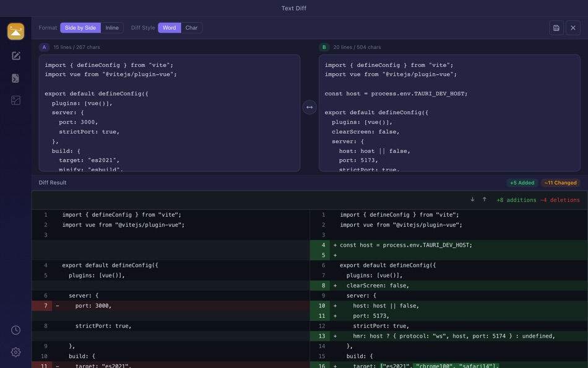Viewport: 588px width, 368px height.
Task: Open the image tool sidebar icon
Action: [x=15, y=100]
